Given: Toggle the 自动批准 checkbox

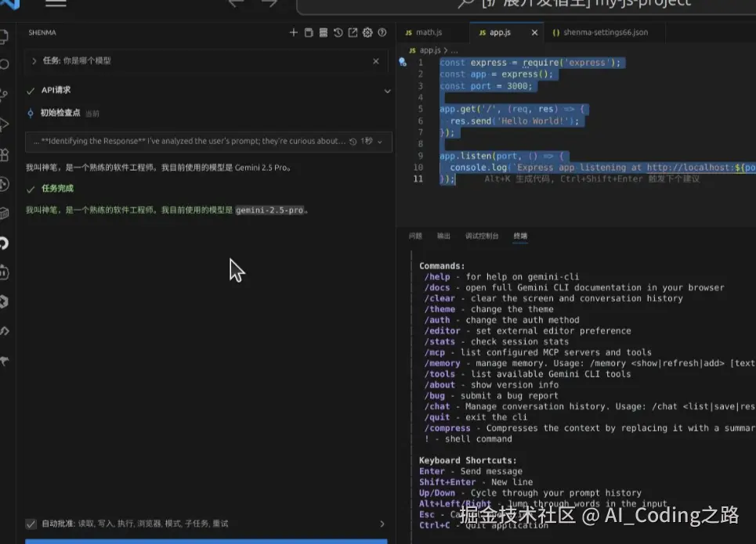Looking at the screenshot, I should point(31,524).
